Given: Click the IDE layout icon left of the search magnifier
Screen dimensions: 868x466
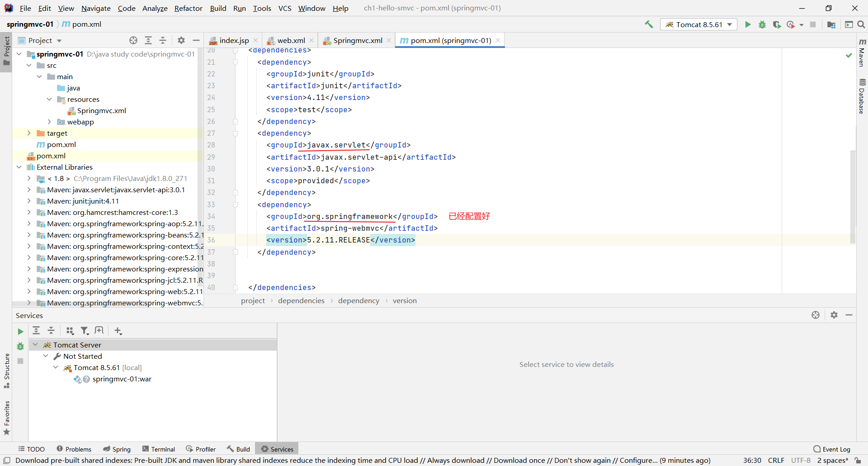Looking at the screenshot, I should (849, 24).
